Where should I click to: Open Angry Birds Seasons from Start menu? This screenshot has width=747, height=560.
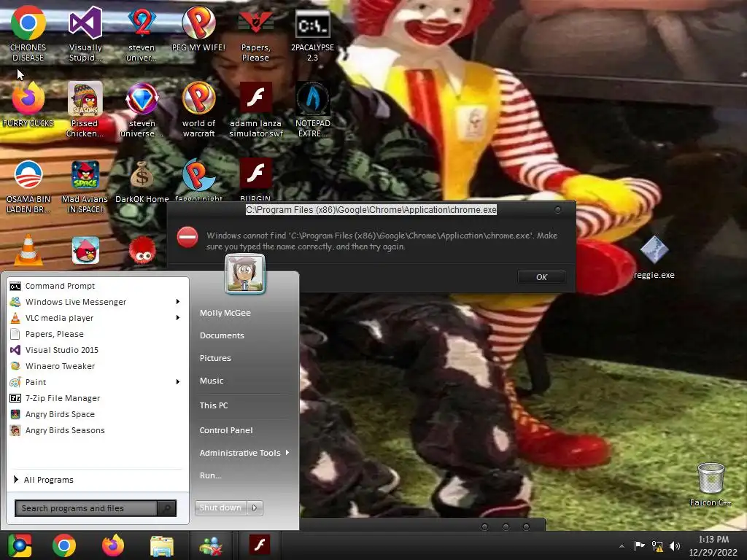tap(98, 430)
